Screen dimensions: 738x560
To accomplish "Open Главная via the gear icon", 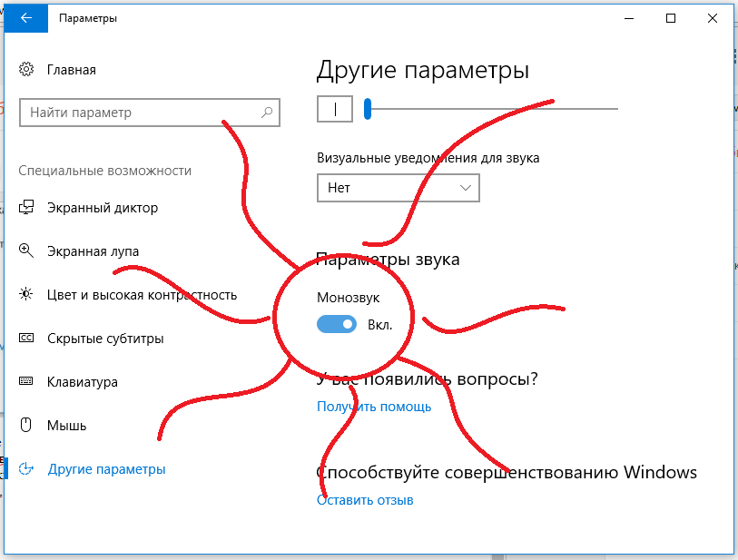I will click(26, 69).
